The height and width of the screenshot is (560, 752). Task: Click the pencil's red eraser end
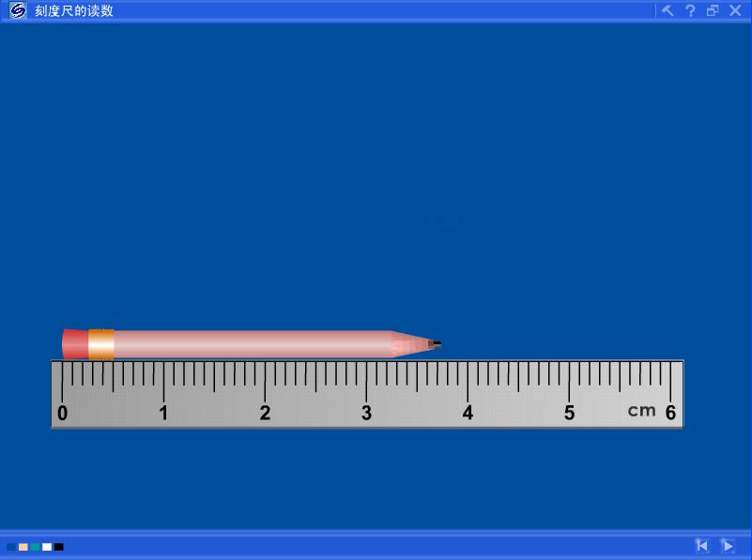point(75,344)
